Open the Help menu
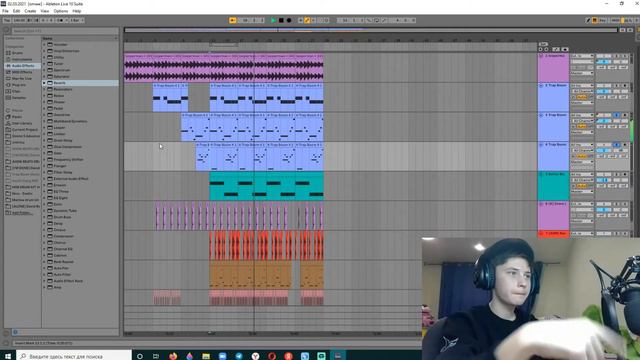The width and height of the screenshot is (640, 360). point(76,11)
